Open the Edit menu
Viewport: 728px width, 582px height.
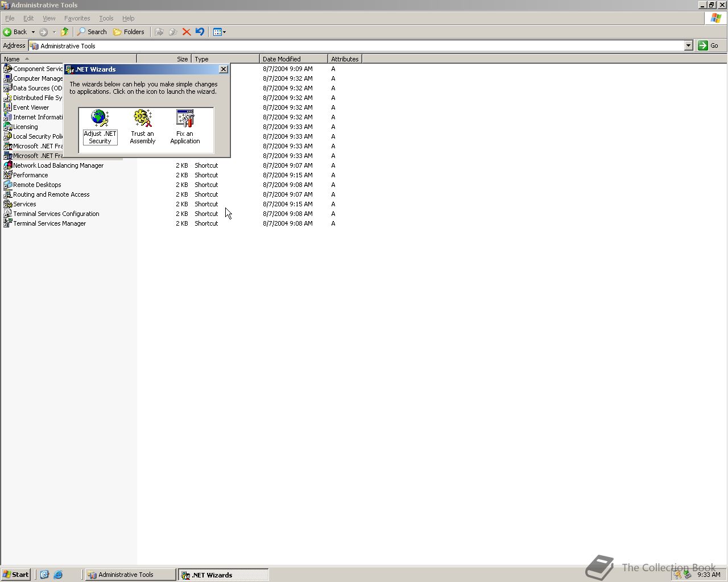(x=28, y=18)
